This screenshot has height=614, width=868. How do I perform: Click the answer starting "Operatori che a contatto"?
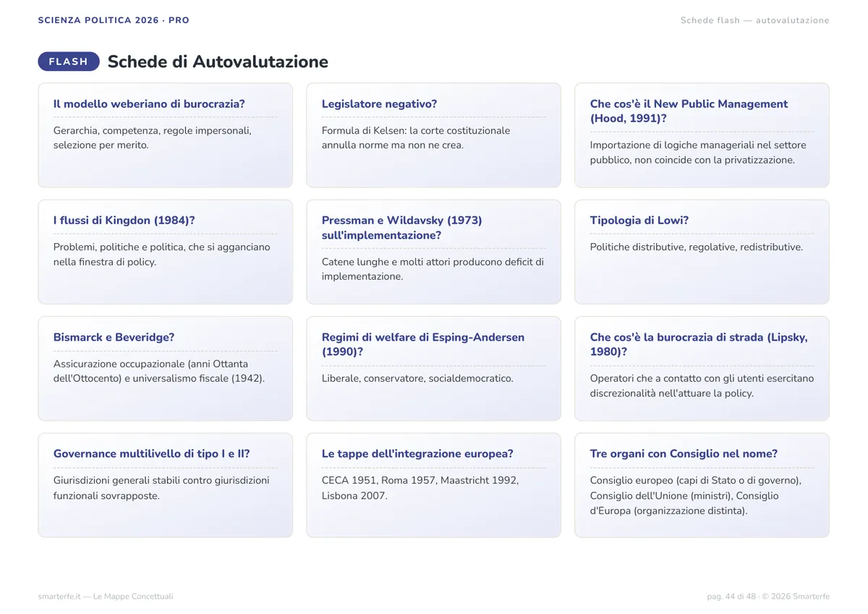point(702,385)
